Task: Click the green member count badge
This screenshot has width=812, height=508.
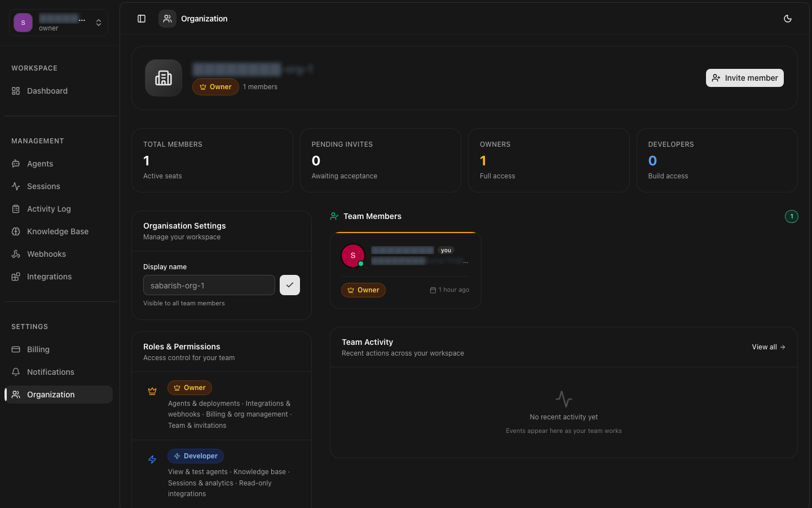Action: tap(792, 216)
